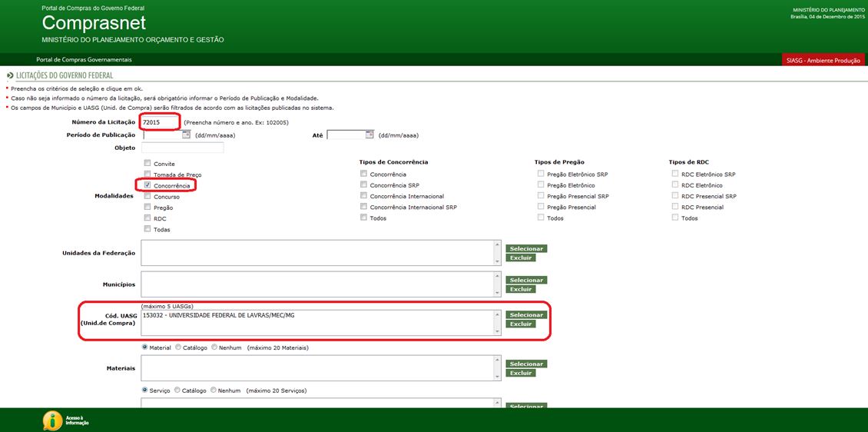Click the Número da Licitação input field
The width and height of the screenshot is (868, 432).
[160, 122]
